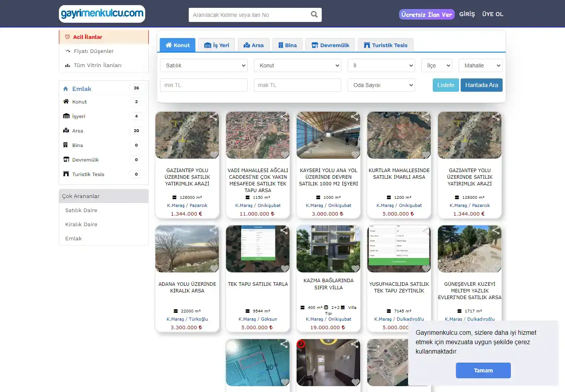Switch to the İş Yeri tab

pyautogui.click(x=217, y=45)
